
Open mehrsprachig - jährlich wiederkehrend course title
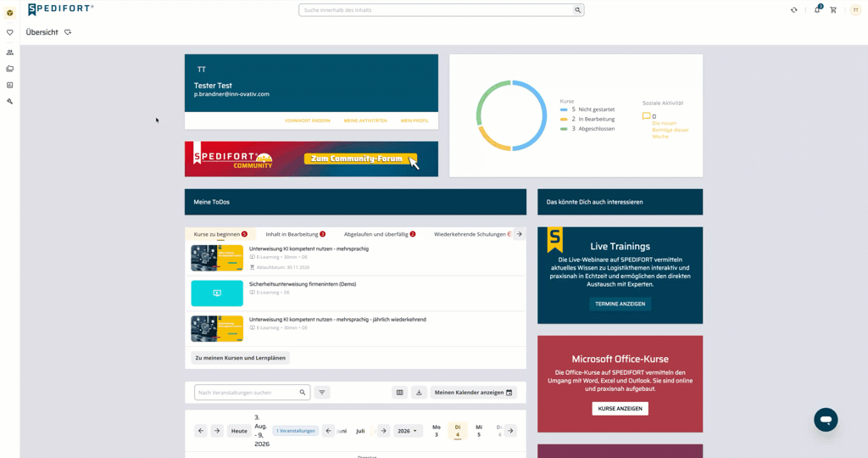(337, 320)
